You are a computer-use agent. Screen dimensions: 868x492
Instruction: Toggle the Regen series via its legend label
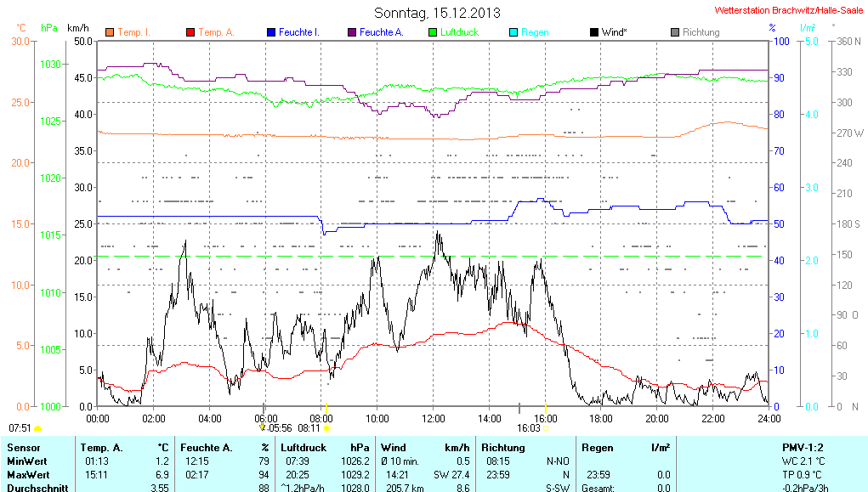coord(535,32)
